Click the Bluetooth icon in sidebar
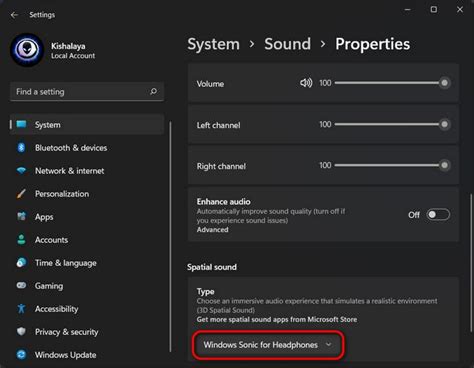Image resolution: width=474 pixels, height=368 pixels. tap(21, 147)
